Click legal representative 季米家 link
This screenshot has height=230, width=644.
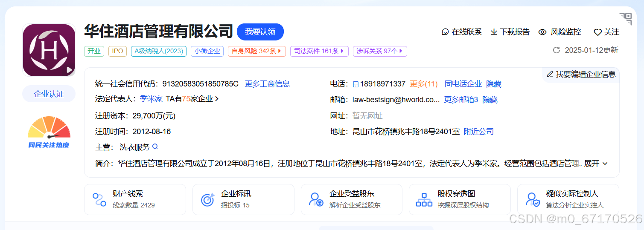coord(151,99)
